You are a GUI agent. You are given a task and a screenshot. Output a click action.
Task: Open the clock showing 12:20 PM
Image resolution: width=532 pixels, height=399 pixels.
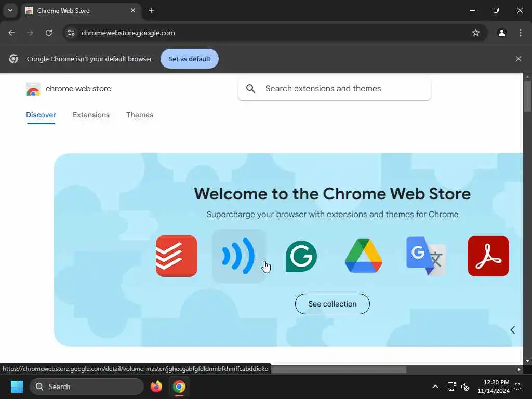tap(493, 387)
